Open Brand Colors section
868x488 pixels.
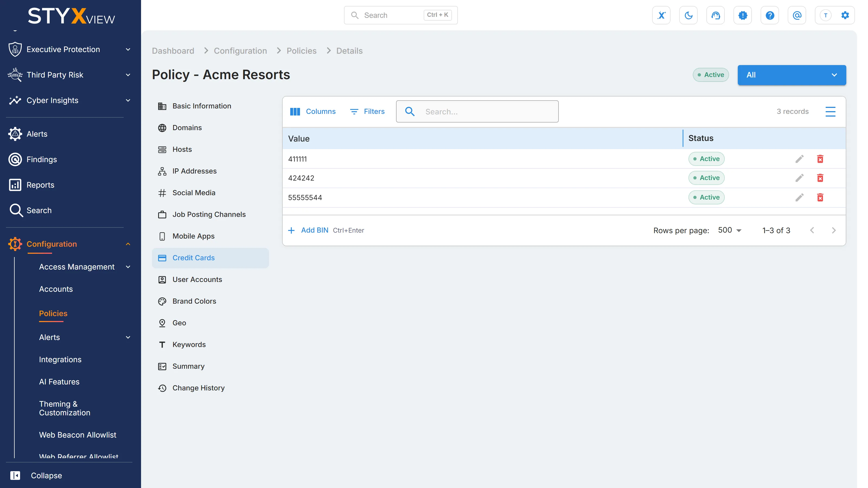[x=210, y=301]
